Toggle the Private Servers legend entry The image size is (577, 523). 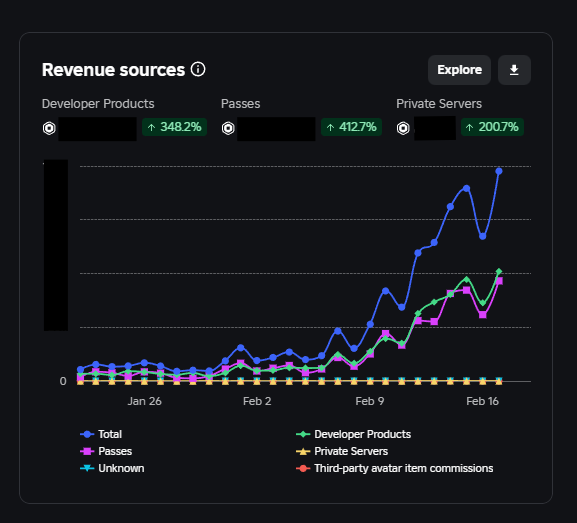tap(342, 451)
